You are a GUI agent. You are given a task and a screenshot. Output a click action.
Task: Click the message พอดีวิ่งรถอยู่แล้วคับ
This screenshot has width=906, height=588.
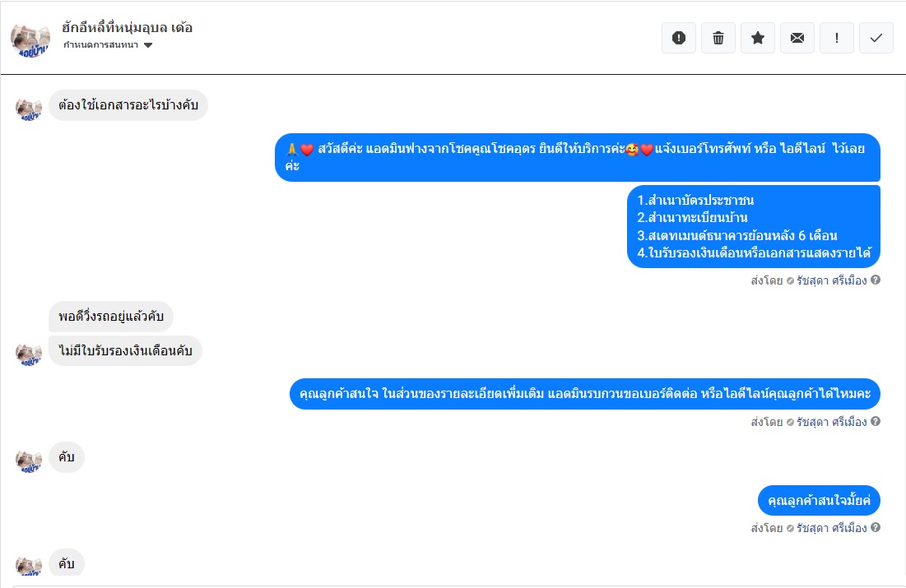click(x=111, y=317)
